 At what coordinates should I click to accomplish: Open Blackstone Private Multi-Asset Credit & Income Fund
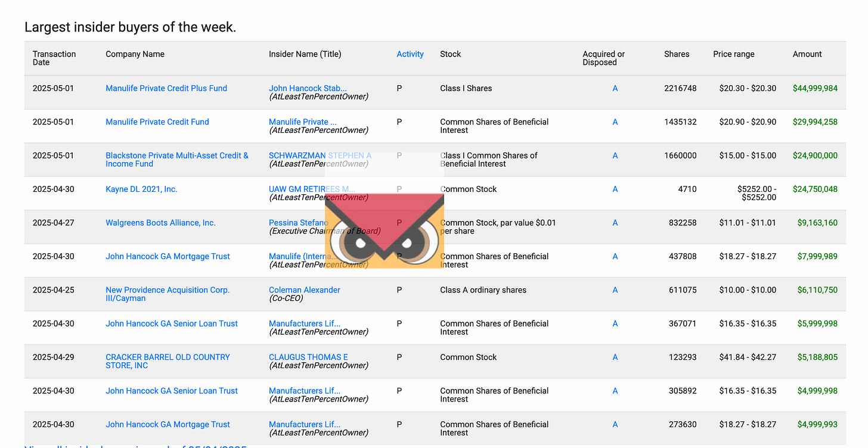(177, 160)
